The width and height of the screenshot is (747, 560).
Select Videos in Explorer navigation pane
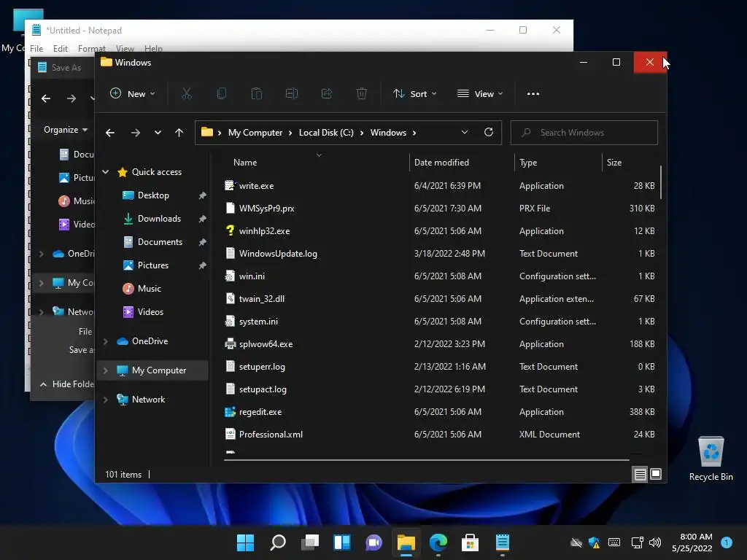tap(150, 312)
